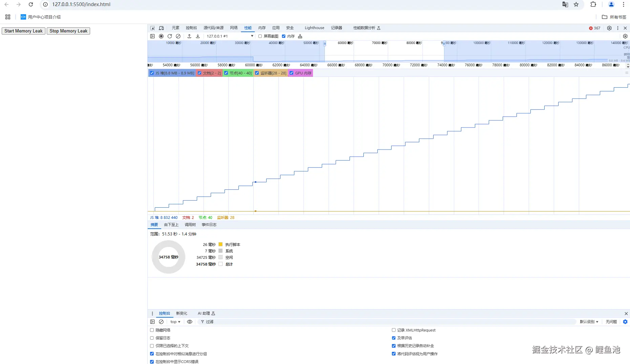Click the console live expression eye icon
This screenshot has height=364, width=630.
(x=190, y=322)
